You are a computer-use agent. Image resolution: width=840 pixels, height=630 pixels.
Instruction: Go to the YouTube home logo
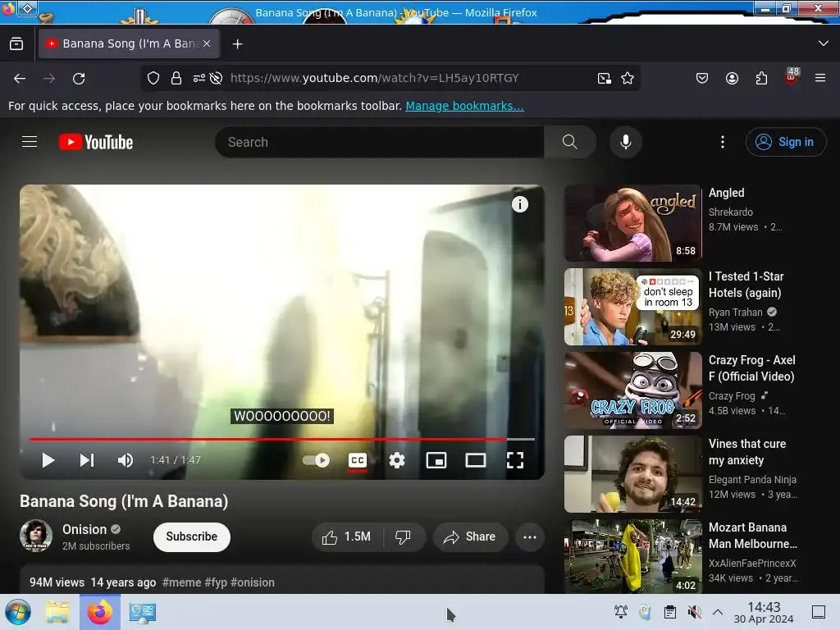(x=97, y=142)
